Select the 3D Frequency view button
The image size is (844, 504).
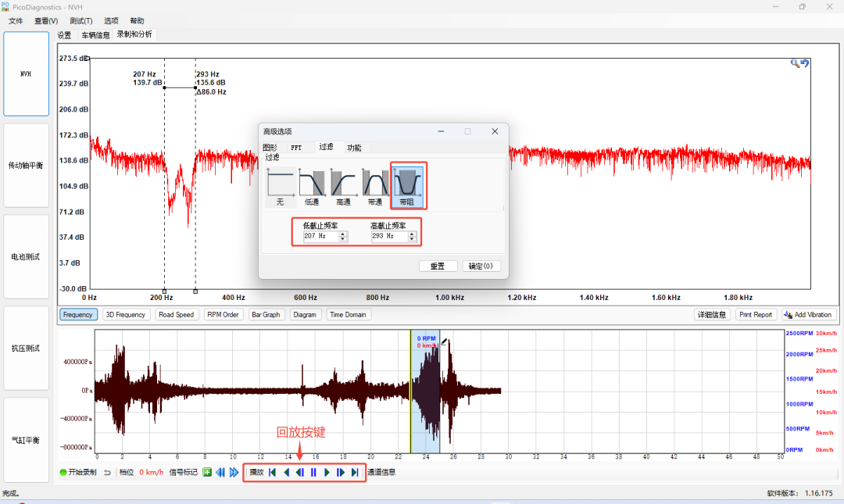click(125, 314)
